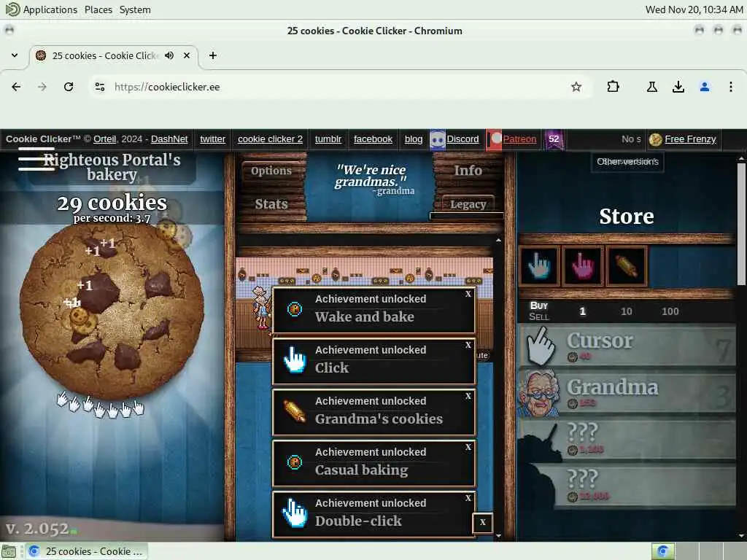The height and width of the screenshot is (560, 747).
Task: Click the Double-click achievement cursor icon
Action: tap(295, 513)
